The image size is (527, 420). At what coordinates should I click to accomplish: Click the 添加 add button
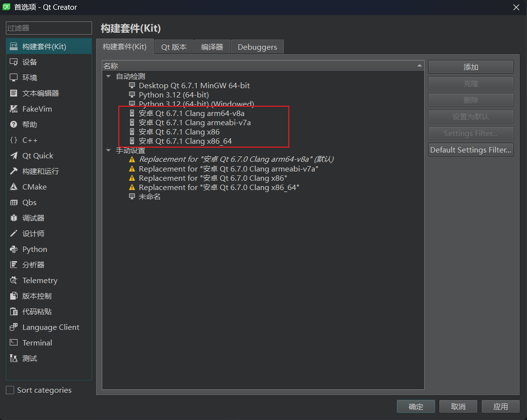(x=471, y=67)
